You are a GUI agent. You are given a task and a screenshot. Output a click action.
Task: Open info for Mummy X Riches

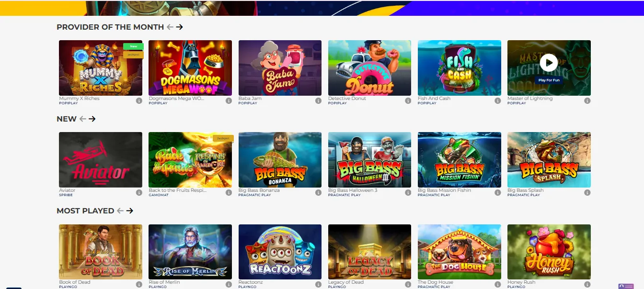139,101
